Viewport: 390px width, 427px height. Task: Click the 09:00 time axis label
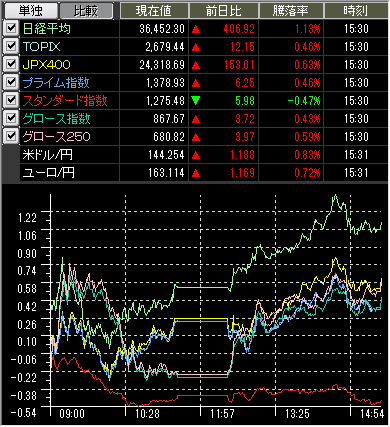click(72, 414)
